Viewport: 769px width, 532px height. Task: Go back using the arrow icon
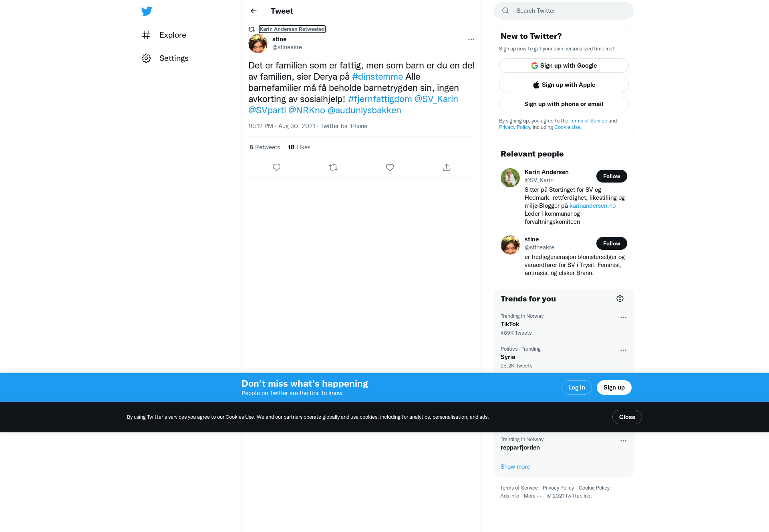click(254, 11)
